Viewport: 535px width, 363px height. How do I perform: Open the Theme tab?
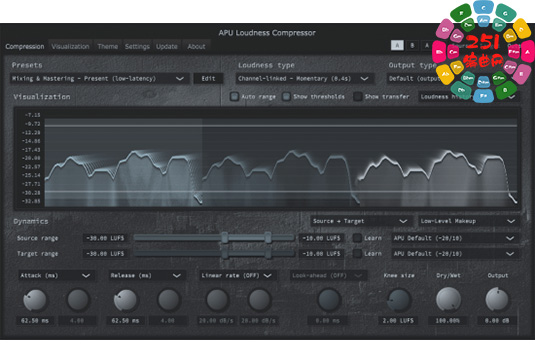[x=107, y=46]
